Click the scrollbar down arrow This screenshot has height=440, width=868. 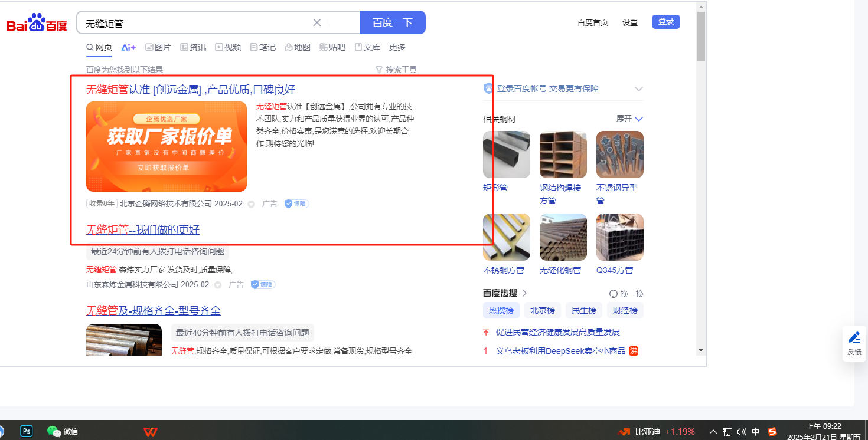point(701,350)
